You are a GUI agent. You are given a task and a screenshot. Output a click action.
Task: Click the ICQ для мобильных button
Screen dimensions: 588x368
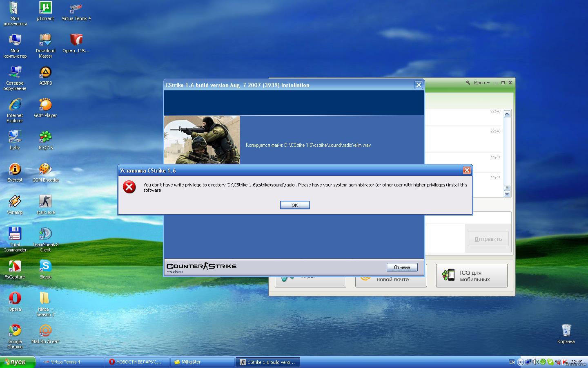tap(472, 276)
